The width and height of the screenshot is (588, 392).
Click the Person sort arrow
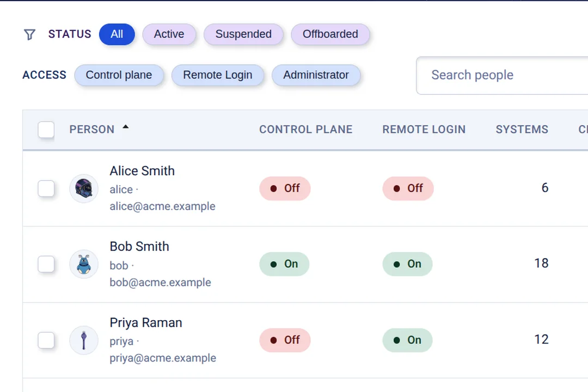pos(126,127)
